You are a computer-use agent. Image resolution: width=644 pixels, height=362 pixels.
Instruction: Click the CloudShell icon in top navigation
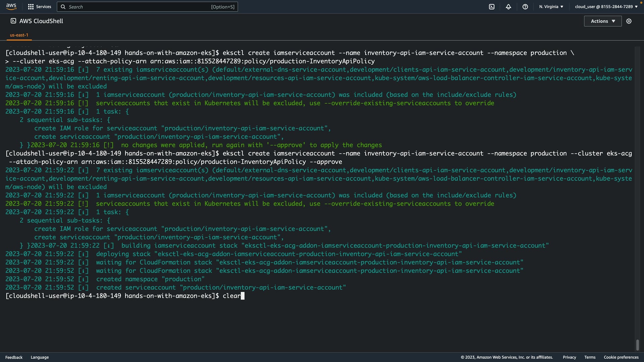coord(492,7)
